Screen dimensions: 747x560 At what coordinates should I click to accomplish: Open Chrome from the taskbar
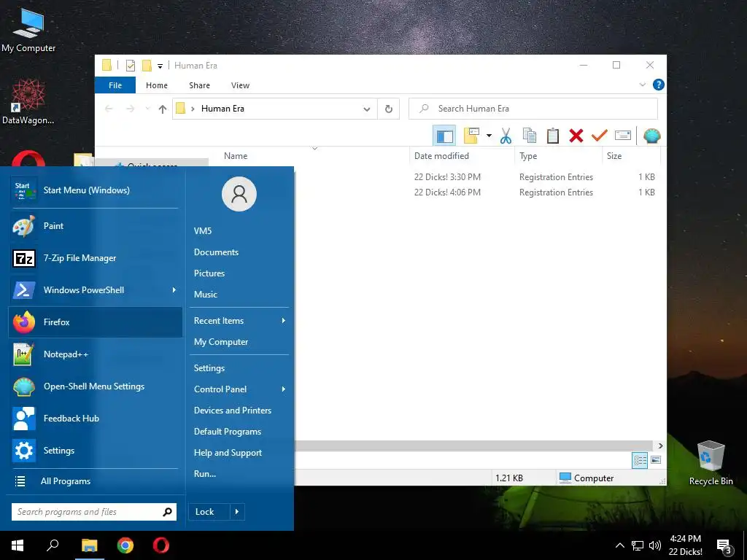pos(125,545)
